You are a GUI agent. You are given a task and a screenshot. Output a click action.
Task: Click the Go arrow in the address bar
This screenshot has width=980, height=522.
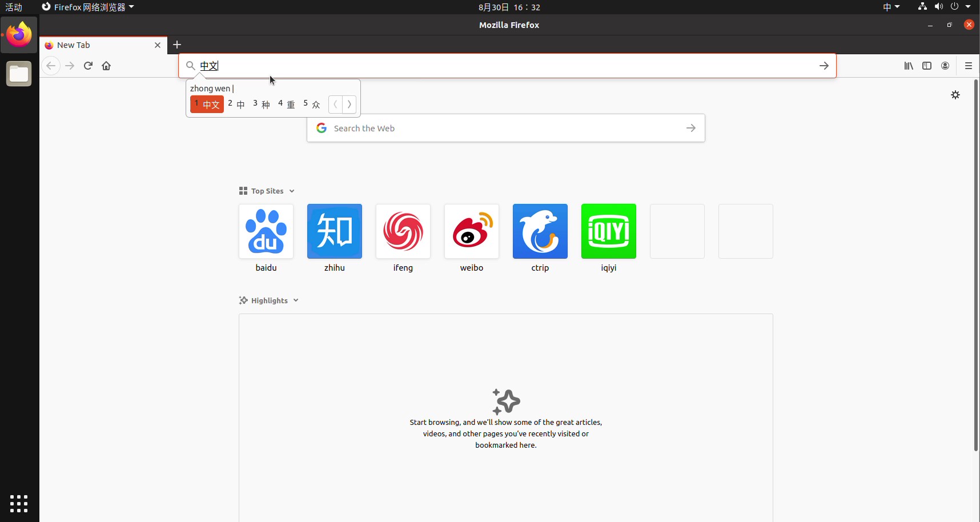tap(824, 66)
